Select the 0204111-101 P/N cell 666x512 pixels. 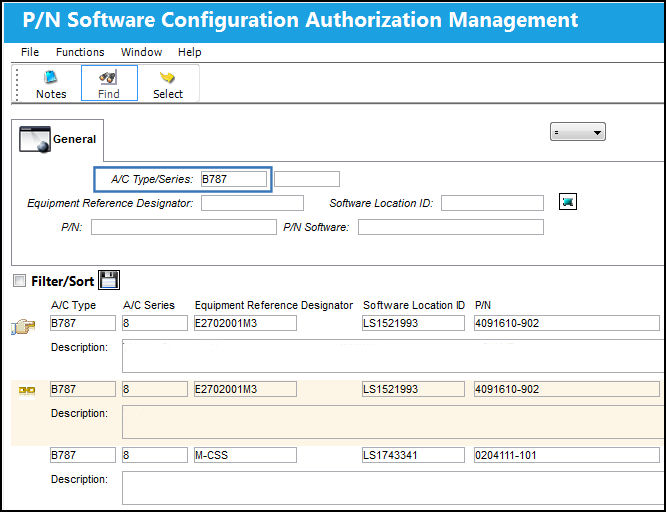(567, 455)
